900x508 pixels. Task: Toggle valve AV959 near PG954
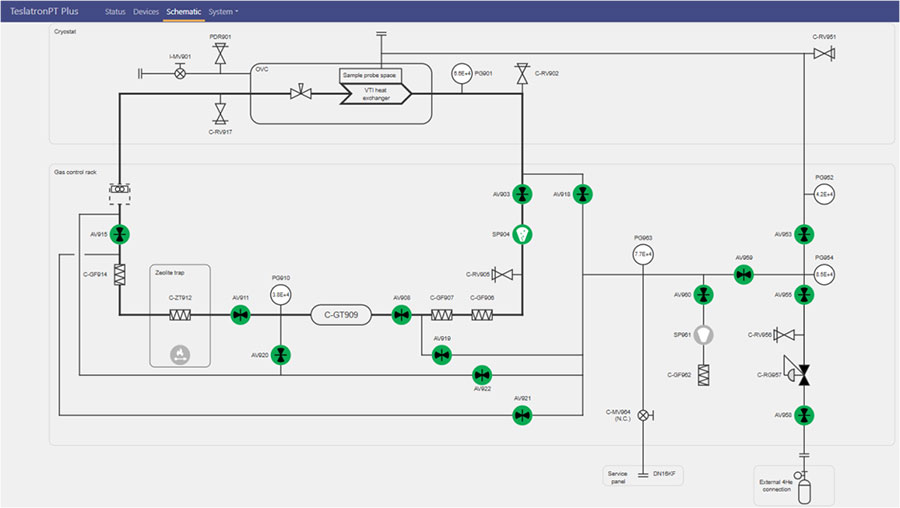(x=743, y=274)
